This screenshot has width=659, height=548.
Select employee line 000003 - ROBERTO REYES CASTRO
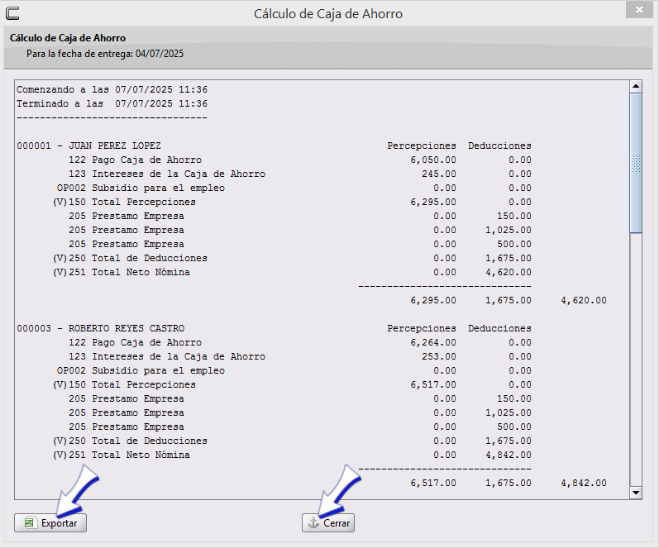tap(100, 328)
